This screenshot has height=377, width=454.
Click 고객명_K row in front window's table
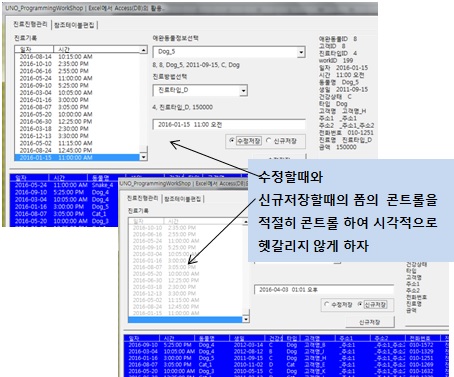[x=287, y=371]
